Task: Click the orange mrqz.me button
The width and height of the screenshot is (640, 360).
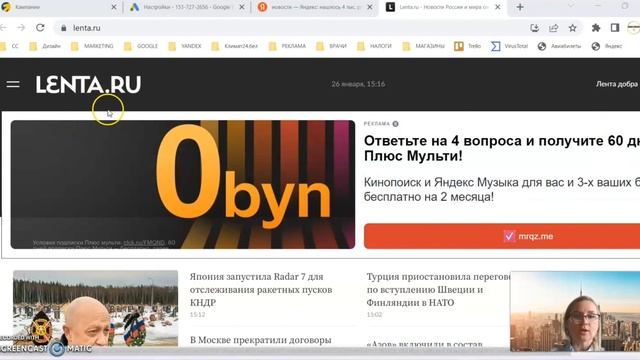Action: click(x=502, y=236)
